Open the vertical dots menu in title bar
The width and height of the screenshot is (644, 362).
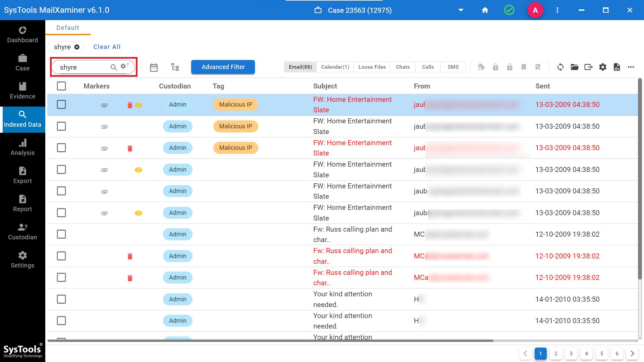point(557,10)
